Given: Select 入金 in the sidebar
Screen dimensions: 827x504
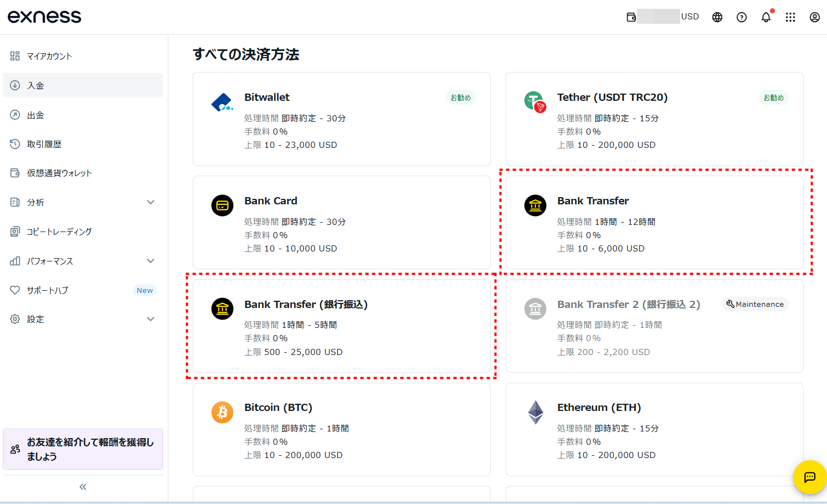Looking at the screenshot, I should tap(83, 85).
